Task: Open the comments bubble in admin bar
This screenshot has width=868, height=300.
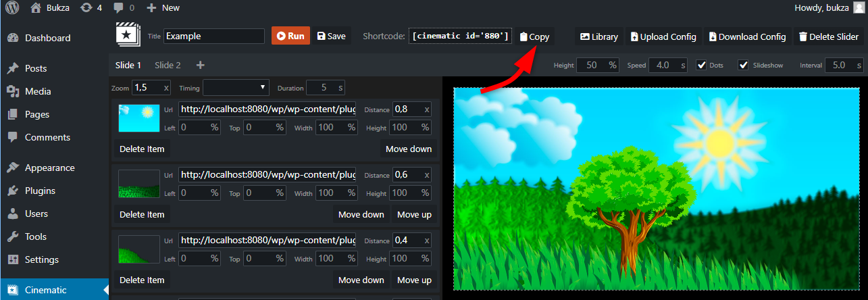Action: (x=124, y=8)
